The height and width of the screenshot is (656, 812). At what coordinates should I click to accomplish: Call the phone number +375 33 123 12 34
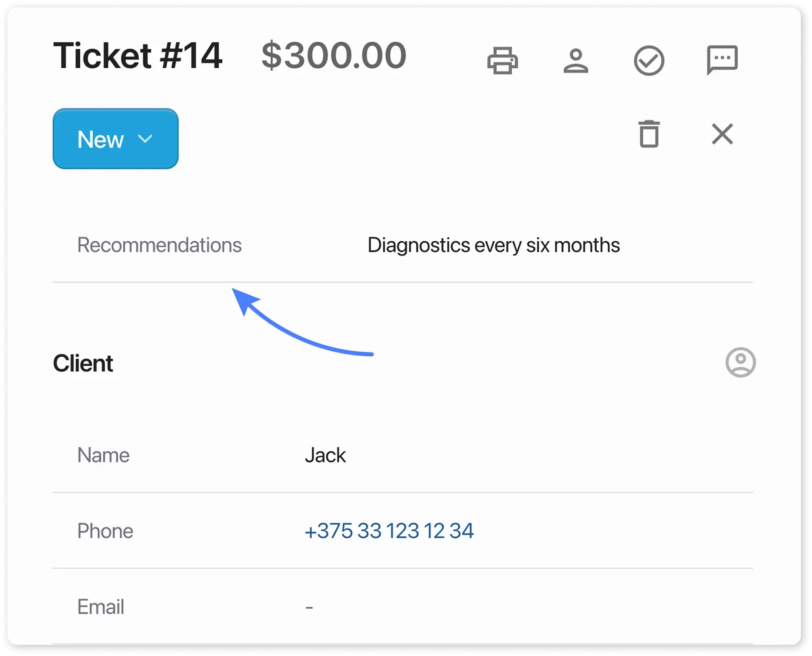(389, 531)
